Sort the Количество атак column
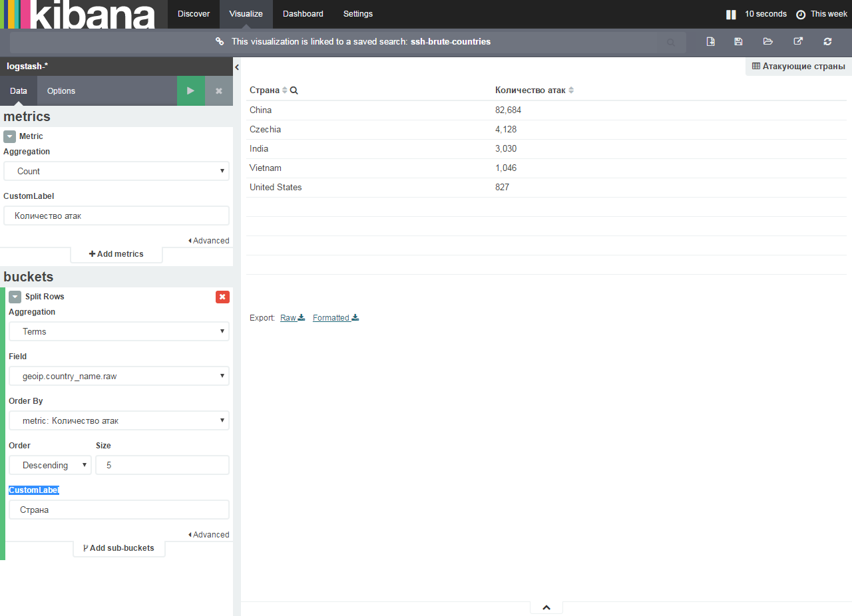Screen dimensions: 852x616 click(x=571, y=90)
